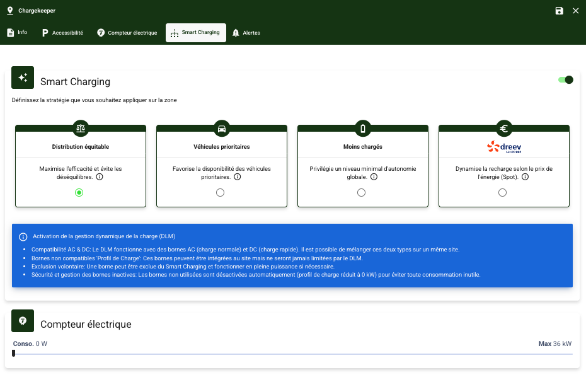Click the consumption slider handle
The image size is (586, 392).
tap(13, 353)
